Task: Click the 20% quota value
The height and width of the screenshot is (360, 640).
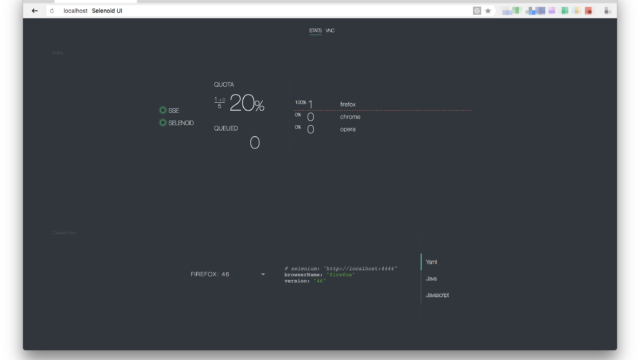Action: tap(247, 103)
